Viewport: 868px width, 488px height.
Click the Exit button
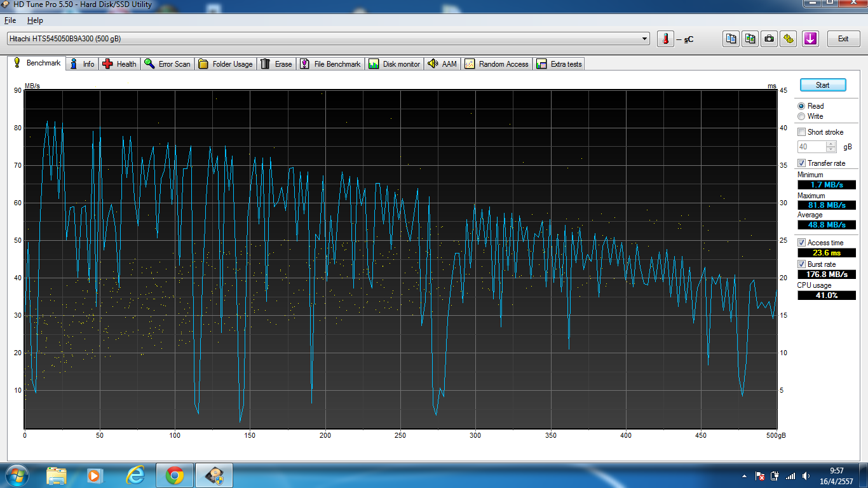pos(843,39)
